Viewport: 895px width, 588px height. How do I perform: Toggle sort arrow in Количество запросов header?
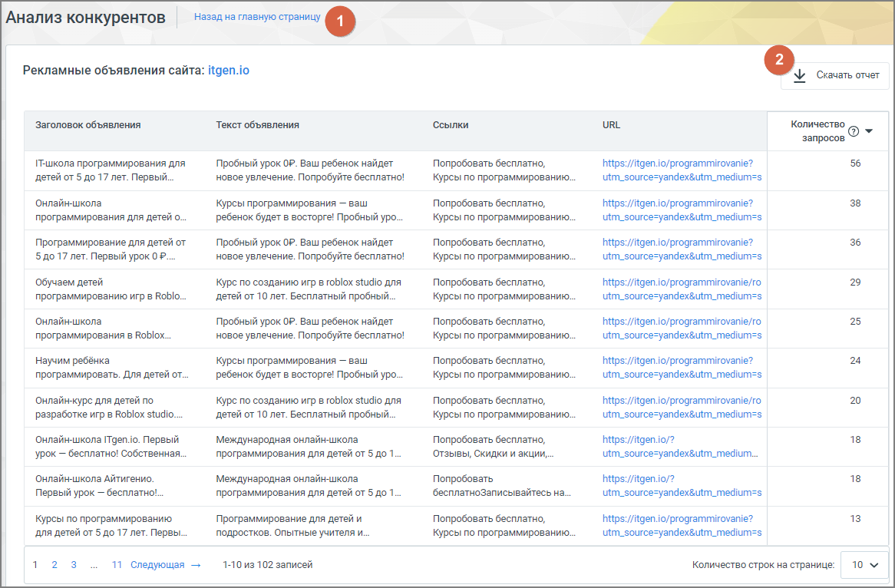click(x=869, y=131)
